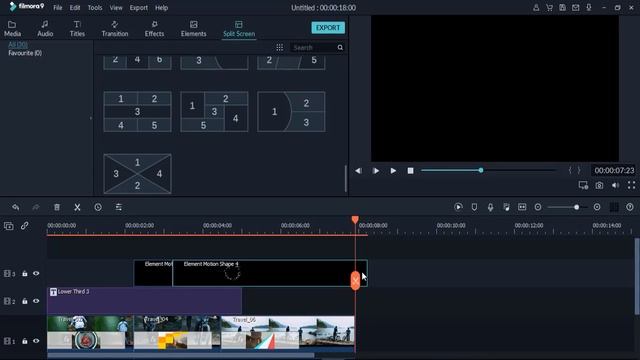The image size is (640, 360).
Task: Step back to previous frame
Action: tap(358, 171)
